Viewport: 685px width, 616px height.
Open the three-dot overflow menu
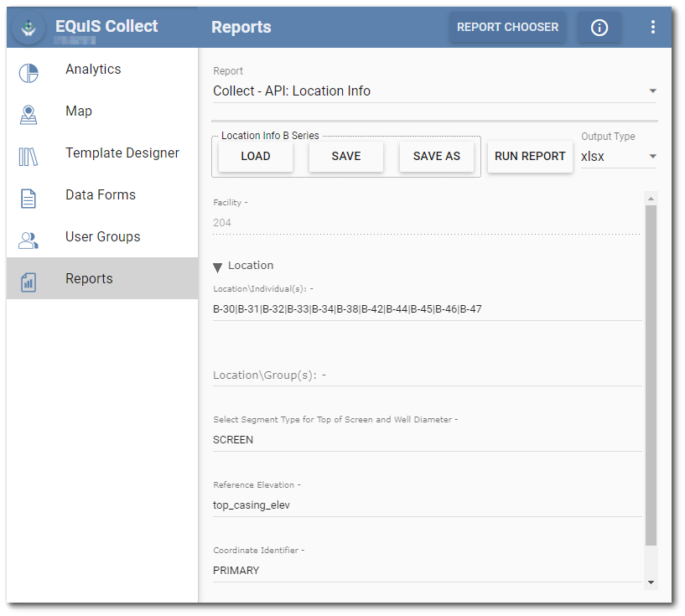click(x=653, y=27)
